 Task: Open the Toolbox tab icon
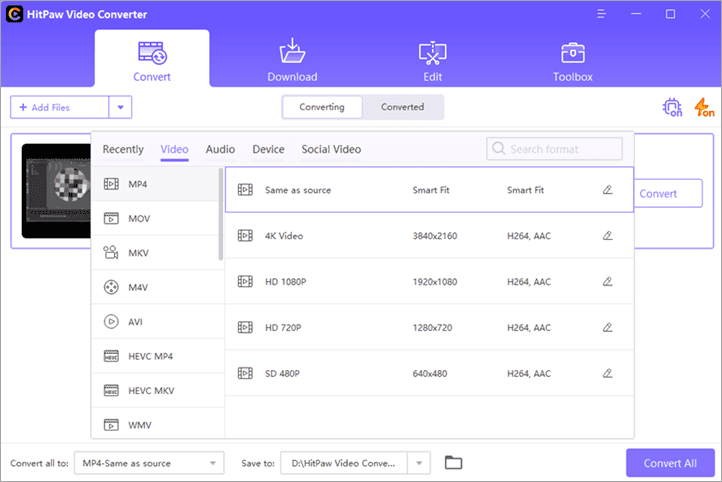coord(573,52)
